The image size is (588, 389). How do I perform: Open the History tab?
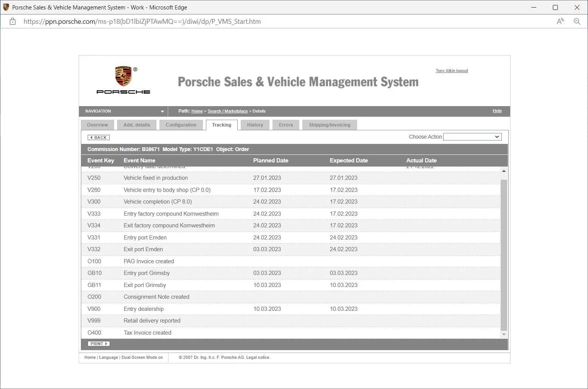[x=255, y=125]
